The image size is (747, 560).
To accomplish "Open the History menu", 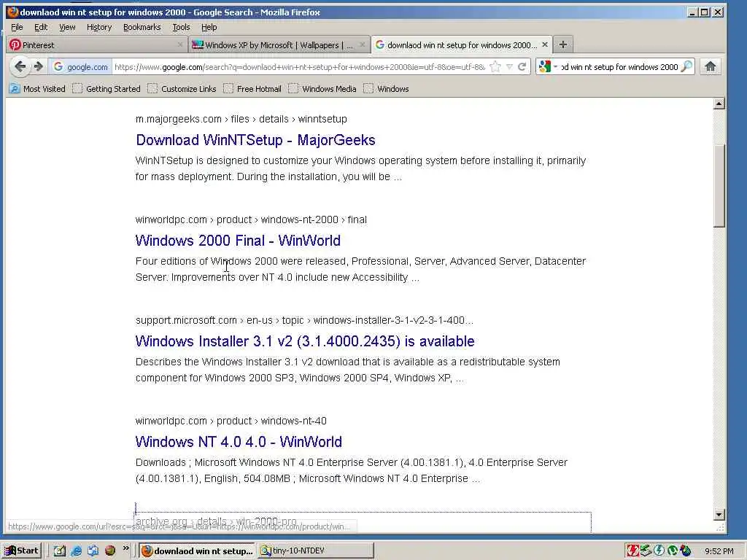I will [x=99, y=27].
